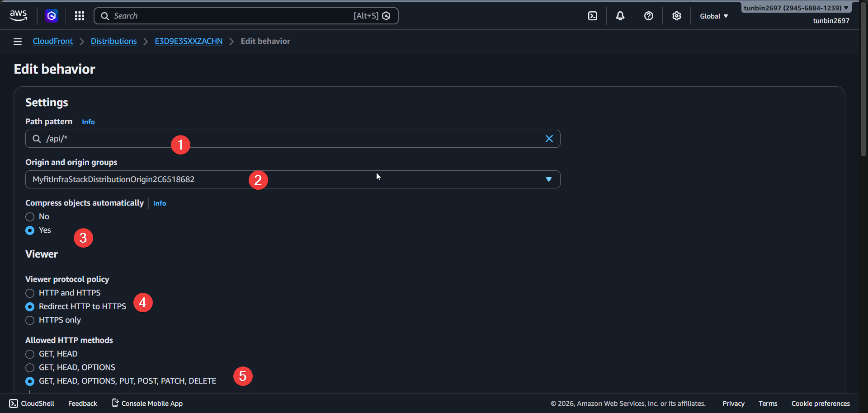Clear the /api/* path pattern field
Viewport: 868px width, 413px height.
tap(549, 139)
